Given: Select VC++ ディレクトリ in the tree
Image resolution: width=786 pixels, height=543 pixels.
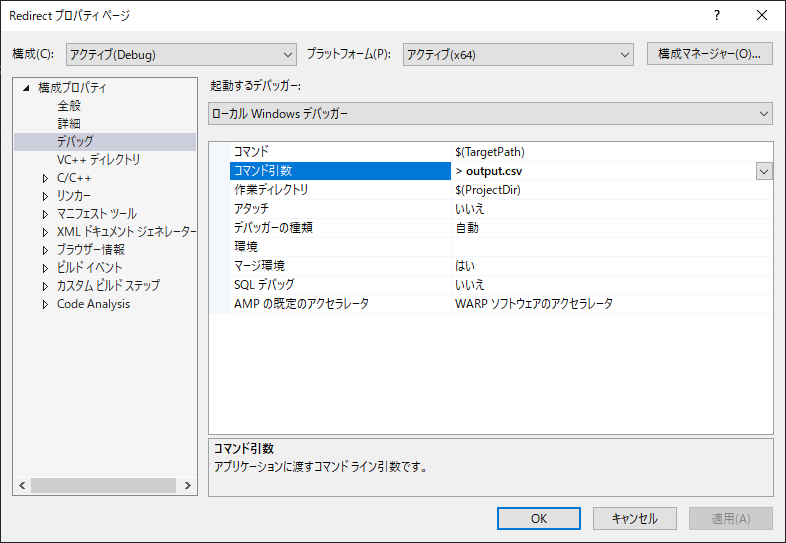Looking at the screenshot, I should [x=98, y=160].
